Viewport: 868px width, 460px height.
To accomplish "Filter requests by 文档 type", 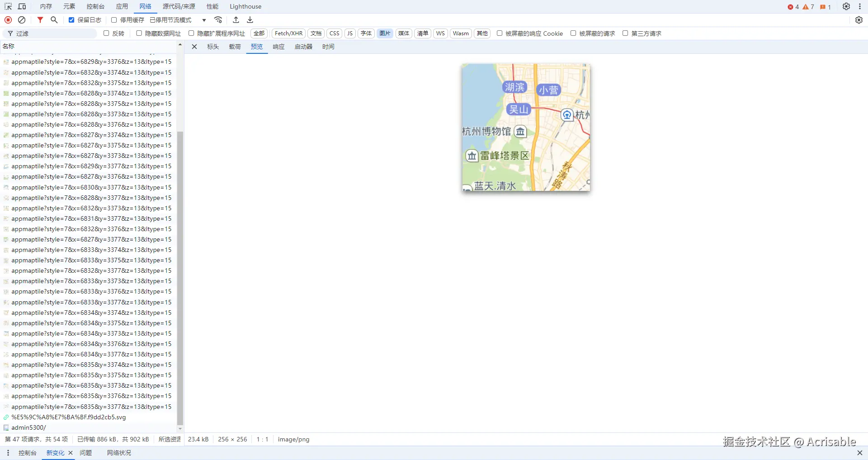I will 316,33.
